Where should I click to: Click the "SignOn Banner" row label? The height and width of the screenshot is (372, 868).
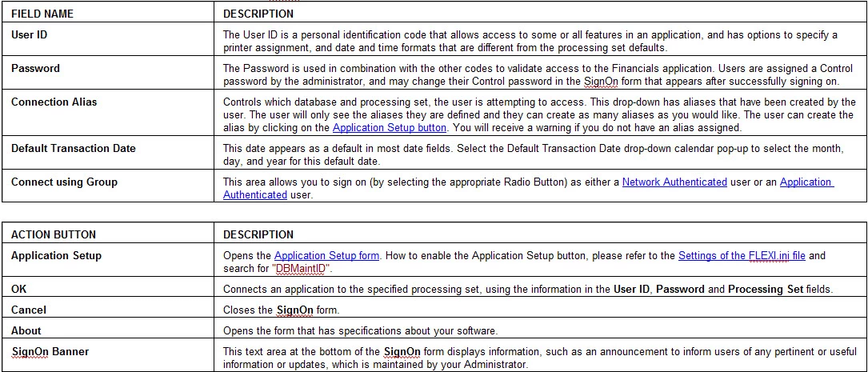tap(50, 351)
